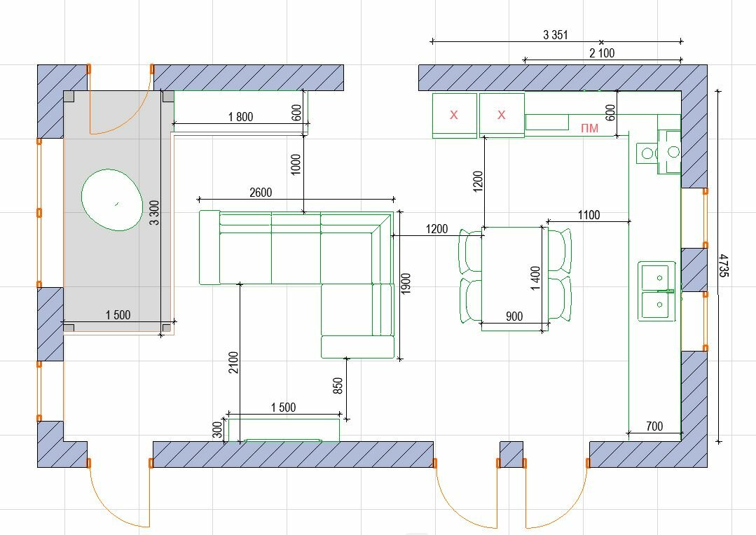Click the "900" table width dimension
This screenshot has width=756, height=535.
click(x=514, y=317)
